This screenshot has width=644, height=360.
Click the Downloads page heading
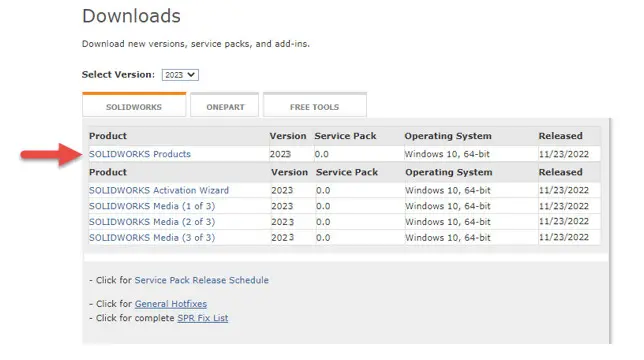click(131, 16)
